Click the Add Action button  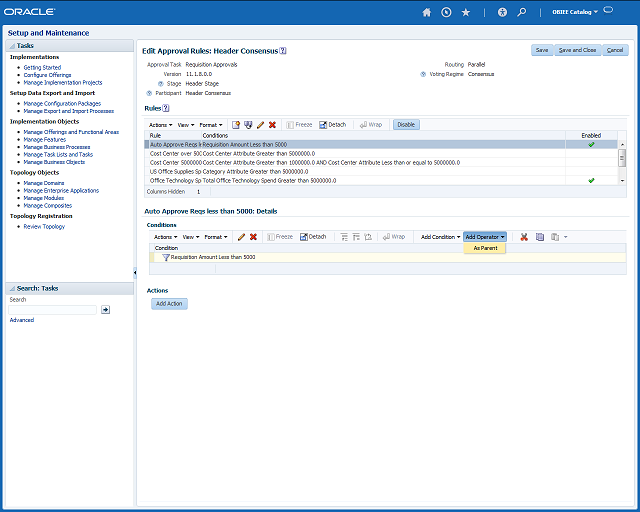pyautogui.click(x=169, y=304)
